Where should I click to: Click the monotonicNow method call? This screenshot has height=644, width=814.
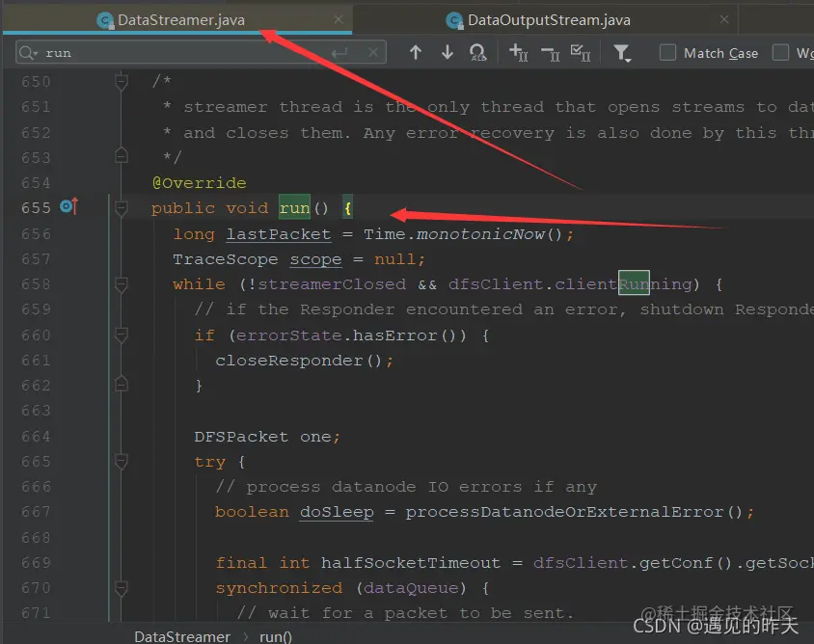coord(481,234)
